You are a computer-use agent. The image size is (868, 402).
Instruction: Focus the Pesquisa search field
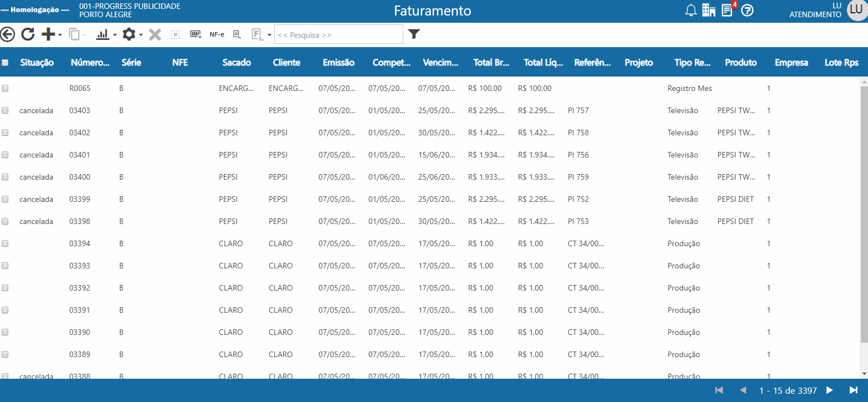pyautogui.click(x=338, y=34)
